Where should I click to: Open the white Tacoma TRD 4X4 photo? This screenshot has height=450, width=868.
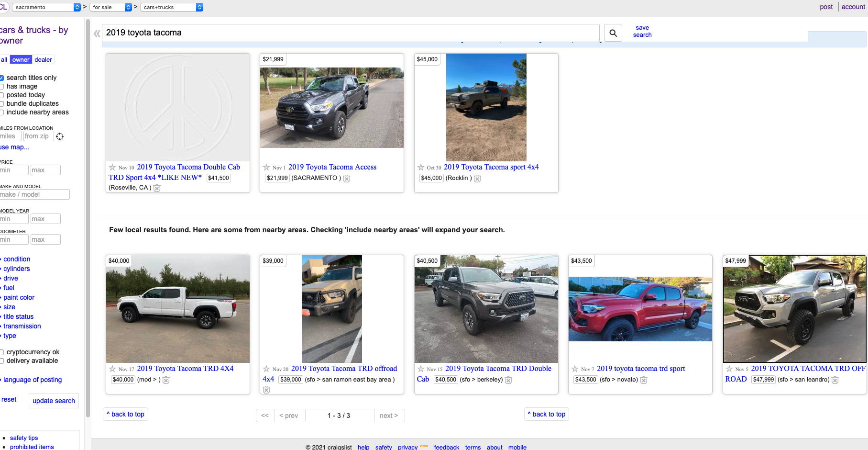(x=178, y=309)
